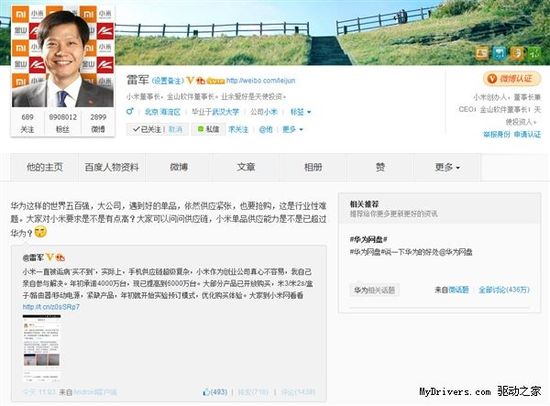550x406 pixels.
Task: Expand the 更多 dropdown in profile actions
Action: [x=293, y=129]
